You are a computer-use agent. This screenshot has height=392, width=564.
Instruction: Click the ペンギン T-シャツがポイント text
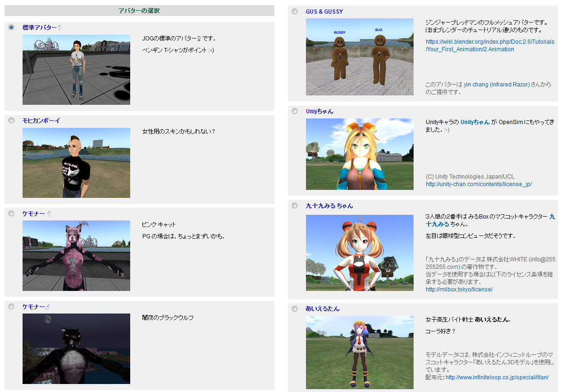[178, 50]
